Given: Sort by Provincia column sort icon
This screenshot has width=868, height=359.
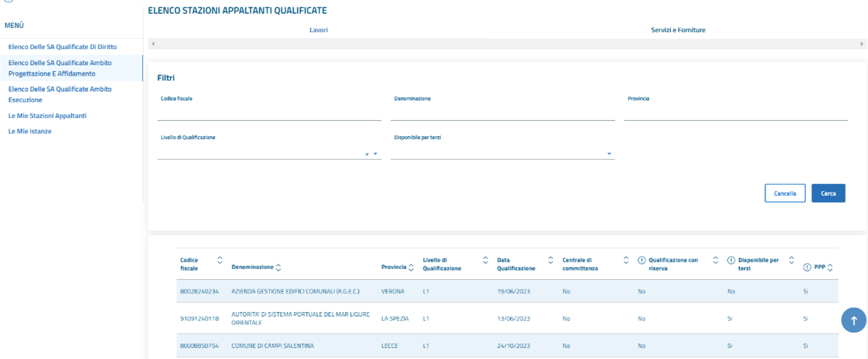Looking at the screenshot, I should coord(412,267).
